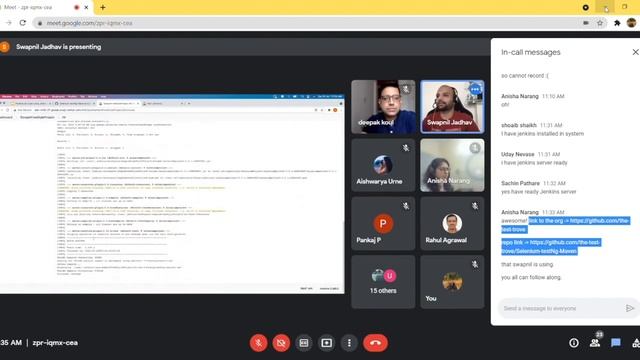Close the In-call messages panel
640x360 pixels.
pyautogui.click(x=635, y=52)
